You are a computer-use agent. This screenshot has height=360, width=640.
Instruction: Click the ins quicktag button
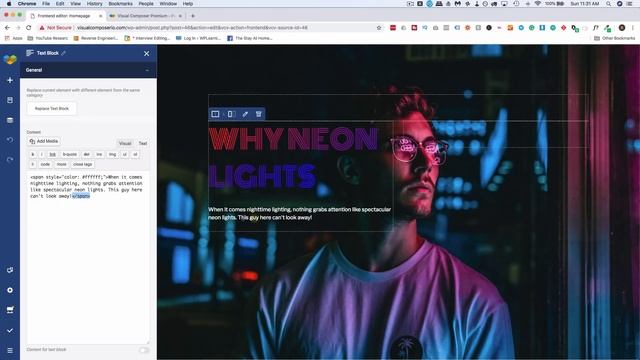[99, 154]
